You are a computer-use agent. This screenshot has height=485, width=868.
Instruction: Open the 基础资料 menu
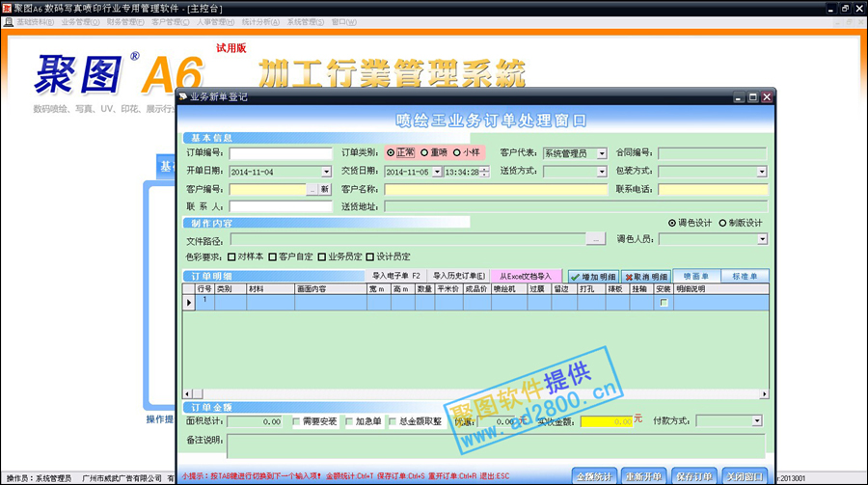click(35, 22)
